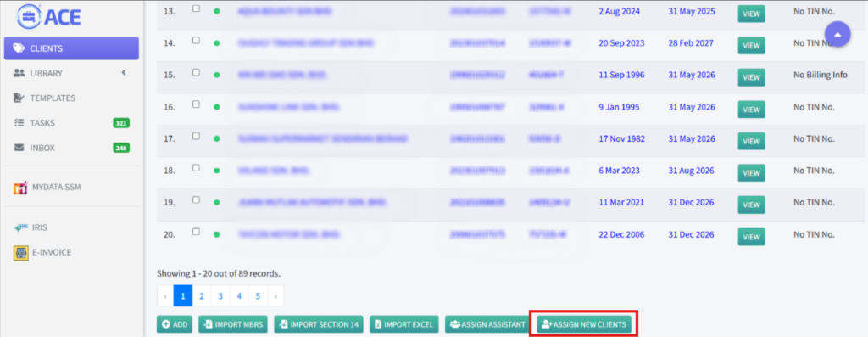Go to previous page arrow in pagination
This screenshot has height=337, width=868.
coord(165,296)
